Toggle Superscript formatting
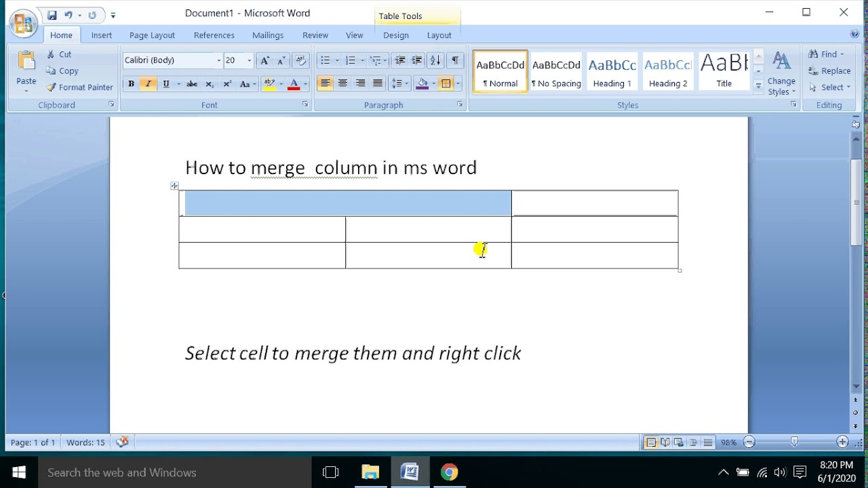 227,84
